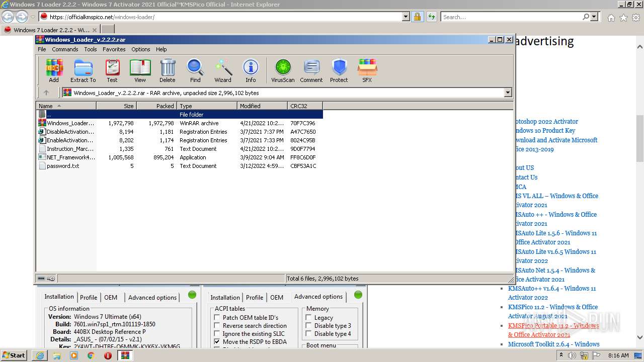The image size is (644, 362).
Task: Enable Disable type 3 checkbox
Action: [x=308, y=325]
